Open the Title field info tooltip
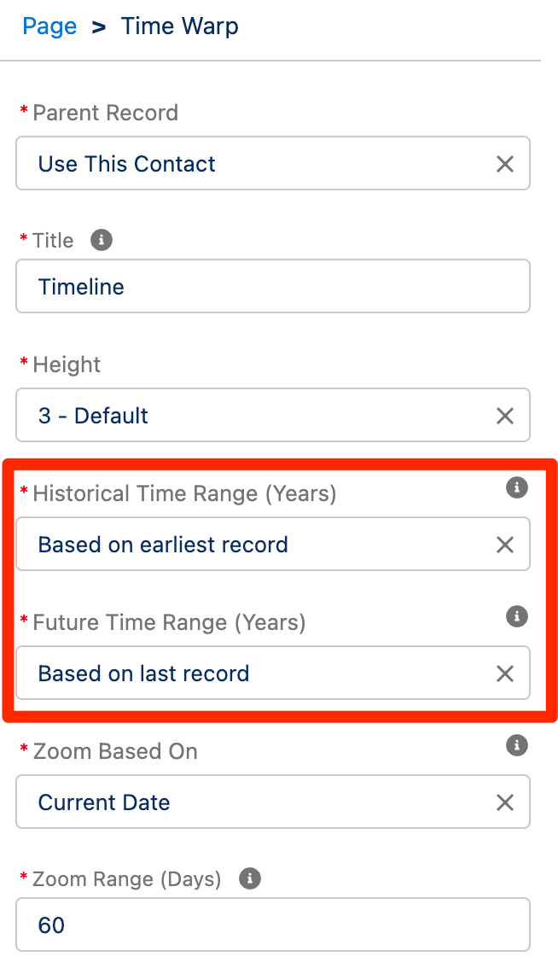This screenshot has height=980, width=558. pos(101,241)
